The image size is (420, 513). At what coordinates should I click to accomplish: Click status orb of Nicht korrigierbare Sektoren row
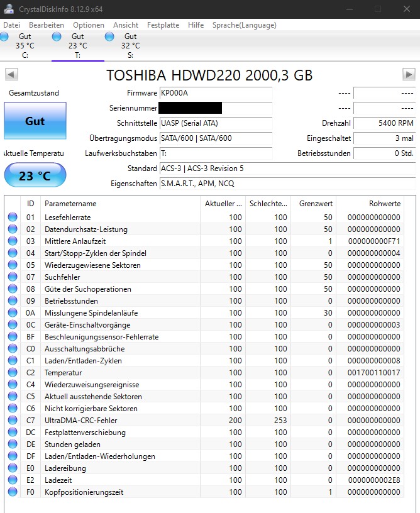pyautogui.click(x=13, y=408)
